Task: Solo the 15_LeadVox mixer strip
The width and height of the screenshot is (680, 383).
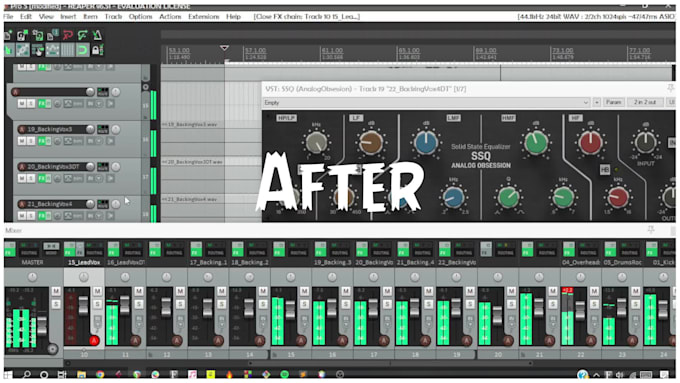Action: click(x=98, y=304)
